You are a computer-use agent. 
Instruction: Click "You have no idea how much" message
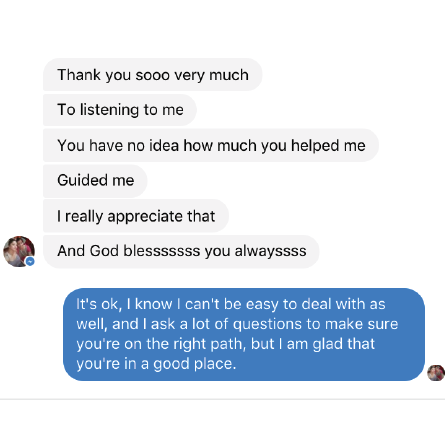pyautogui.click(x=211, y=145)
